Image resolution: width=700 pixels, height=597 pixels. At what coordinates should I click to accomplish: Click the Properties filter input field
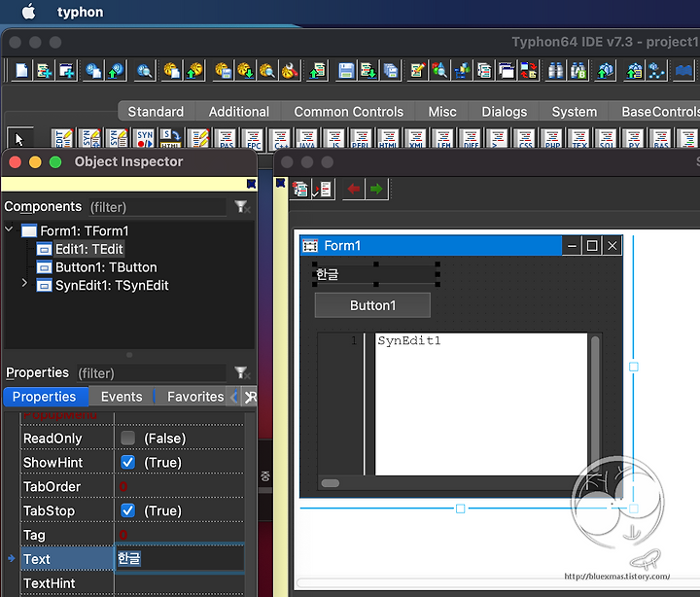click(152, 373)
